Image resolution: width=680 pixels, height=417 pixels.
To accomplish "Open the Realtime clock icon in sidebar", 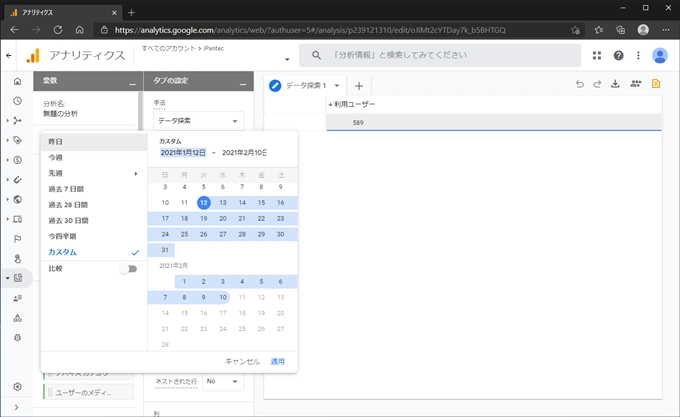I will click(x=17, y=101).
